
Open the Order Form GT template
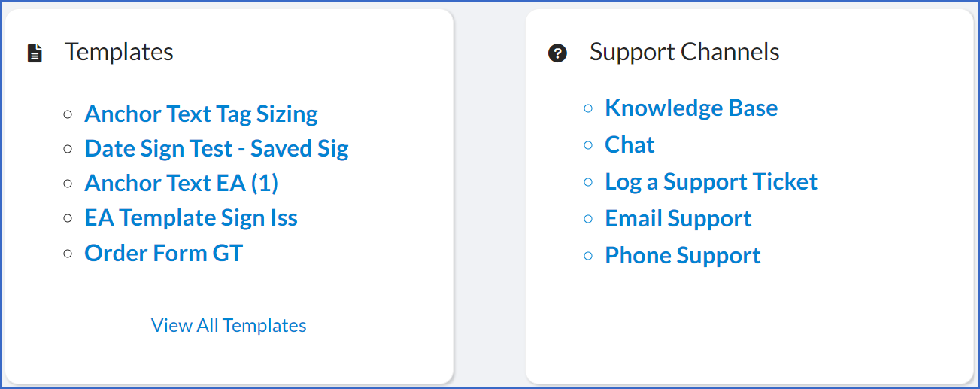[x=164, y=252]
